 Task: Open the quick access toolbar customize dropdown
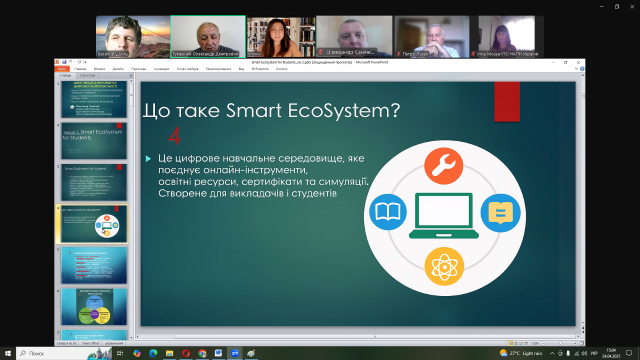click(x=85, y=62)
